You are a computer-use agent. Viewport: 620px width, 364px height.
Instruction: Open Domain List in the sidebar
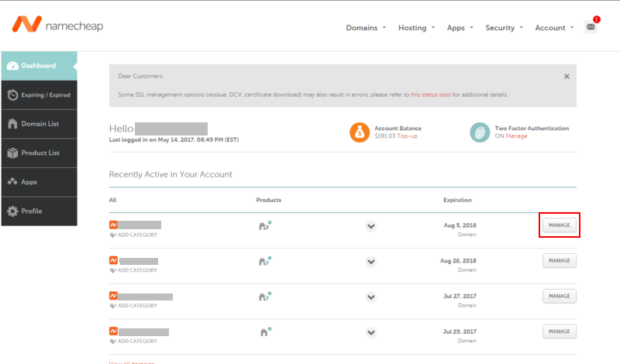pyautogui.click(x=40, y=124)
